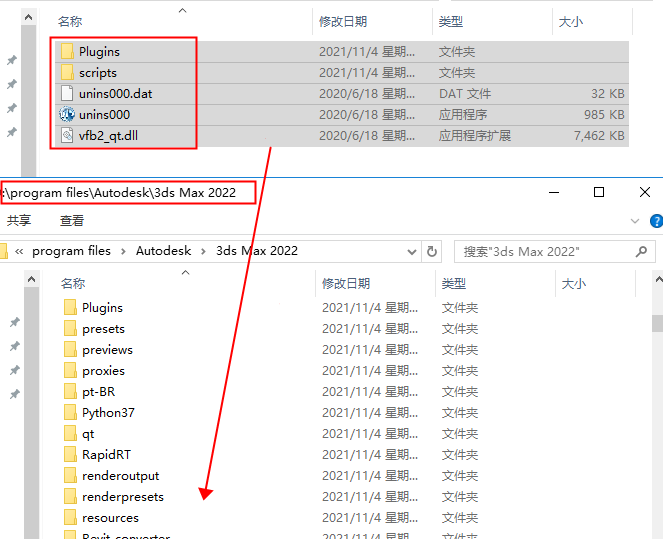Click the blue help icon in ribbon
The height and width of the screenshot is (539, 663).
[x=656, y=221]
